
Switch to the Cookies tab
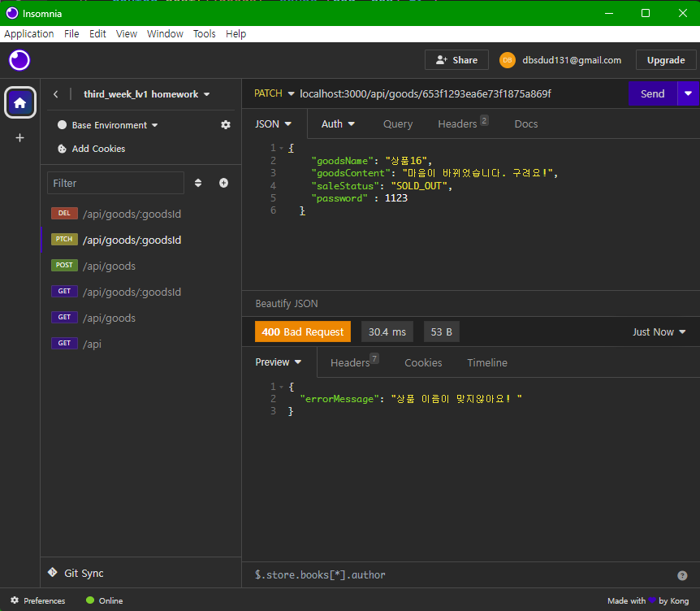tap(423, 362)
